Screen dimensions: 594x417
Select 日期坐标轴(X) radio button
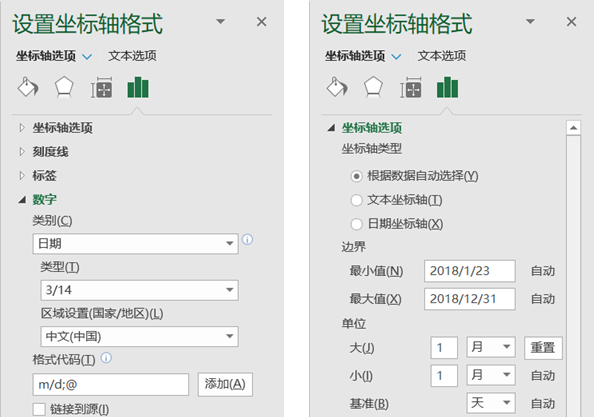356,224
